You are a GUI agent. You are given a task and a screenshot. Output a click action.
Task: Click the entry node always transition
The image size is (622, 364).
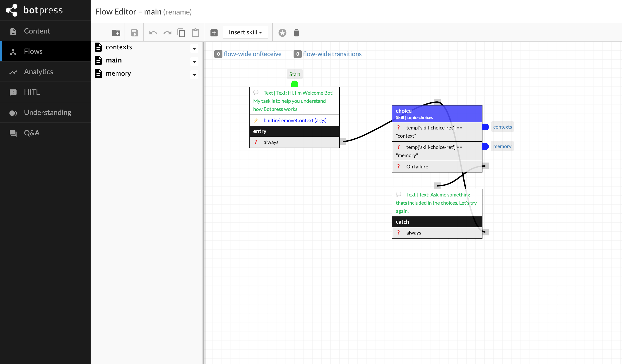(x=294, y=142)
